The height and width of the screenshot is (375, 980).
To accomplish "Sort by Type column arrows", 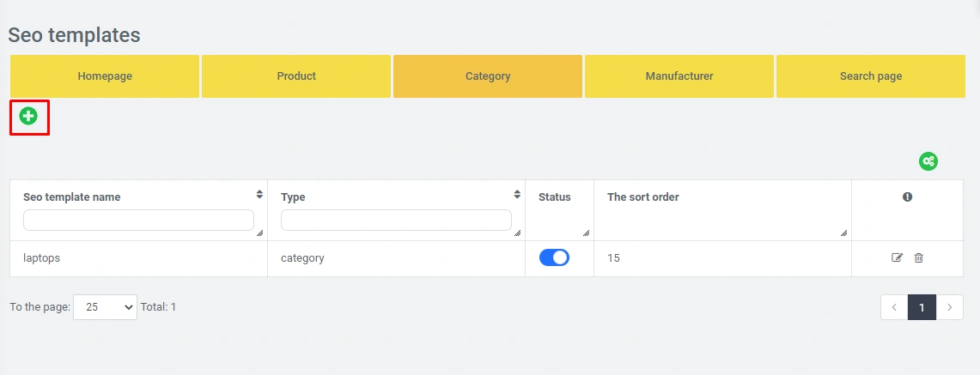I will click(x=517, y=195).
